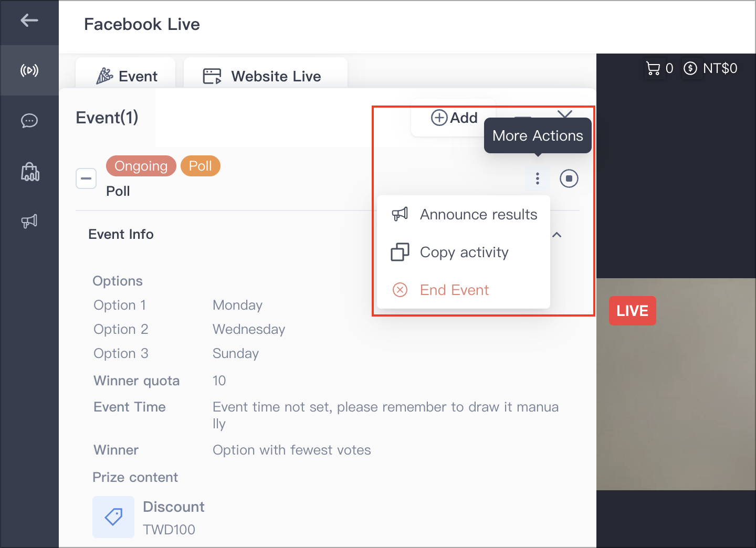
Task: Click the 'Event time not set' message
Action: 386,415
